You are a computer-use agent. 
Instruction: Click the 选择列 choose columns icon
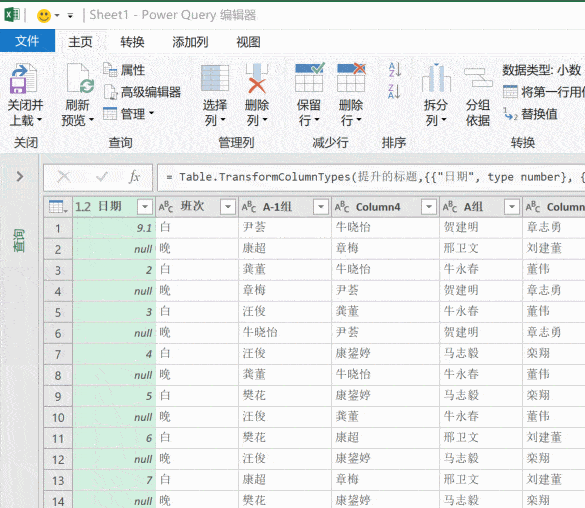pyautogui.click(x=215, y=78)
